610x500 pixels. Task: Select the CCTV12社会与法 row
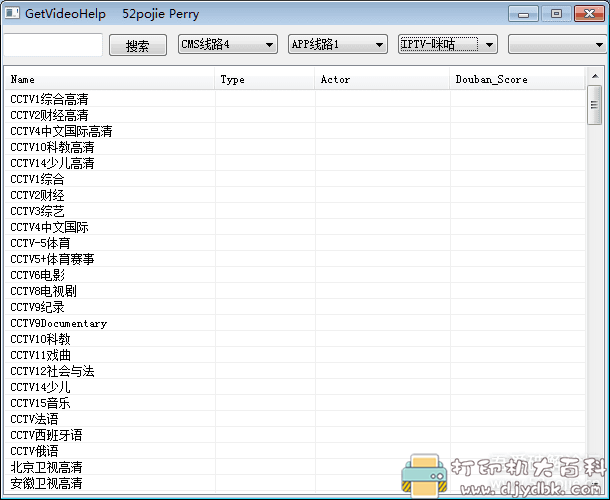tap(295, 371)
